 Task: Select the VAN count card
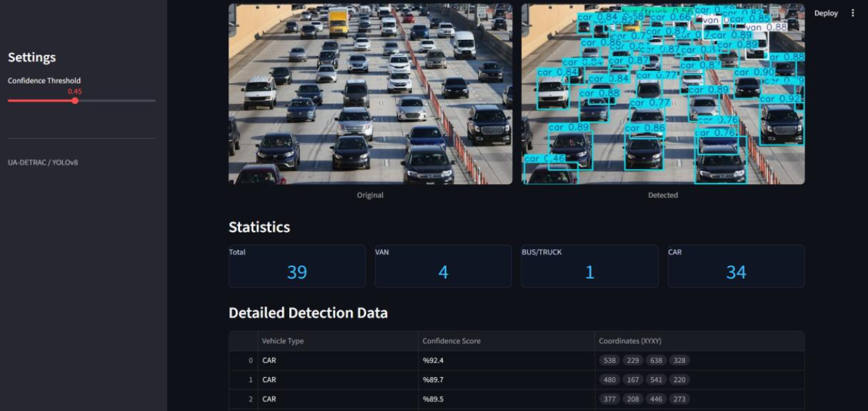[x=443, y=266]
